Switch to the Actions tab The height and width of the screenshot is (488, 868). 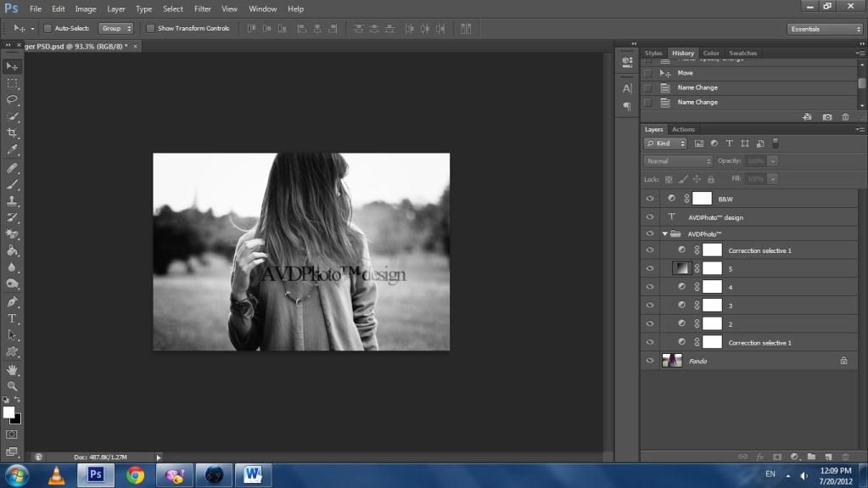click(683, 129)
